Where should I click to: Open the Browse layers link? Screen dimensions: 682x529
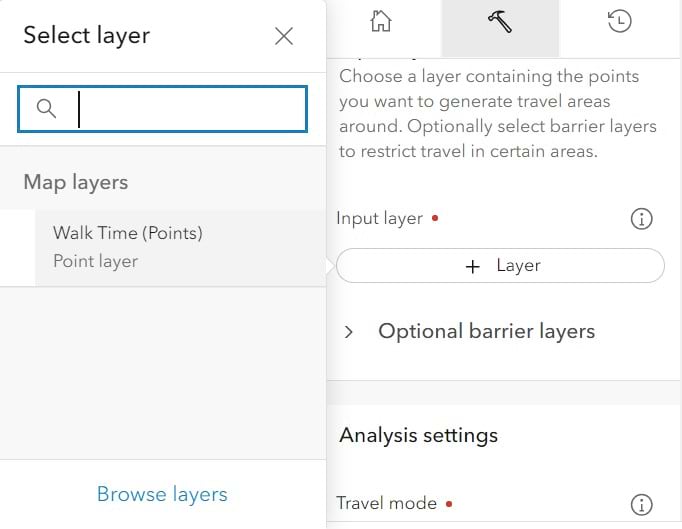click(x=162, y=494)
